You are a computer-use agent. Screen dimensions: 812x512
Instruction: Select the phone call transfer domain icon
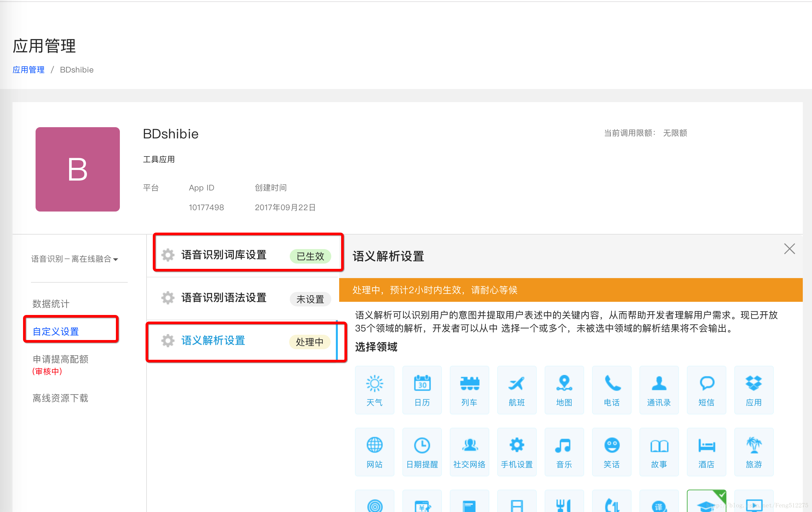612,501
